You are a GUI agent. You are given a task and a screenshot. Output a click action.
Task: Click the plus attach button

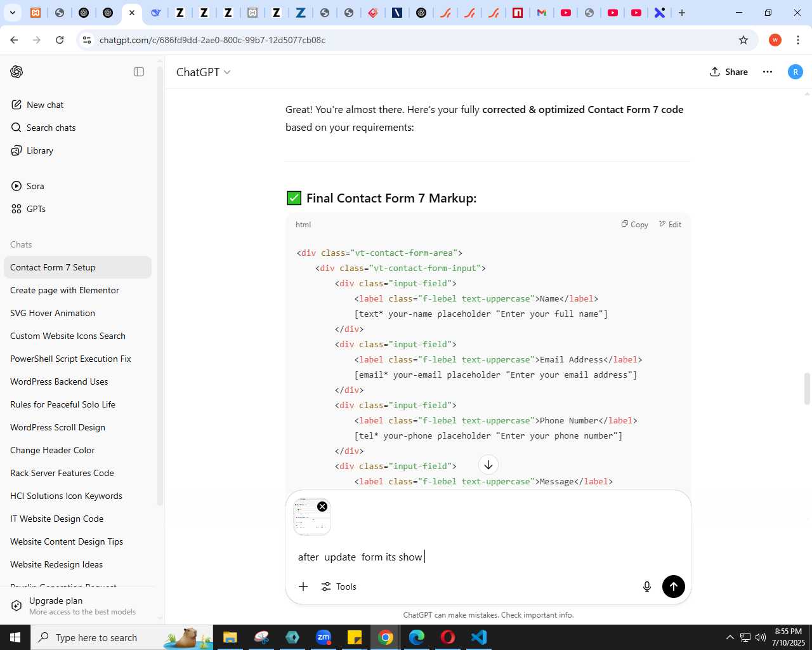coord(303,587)
